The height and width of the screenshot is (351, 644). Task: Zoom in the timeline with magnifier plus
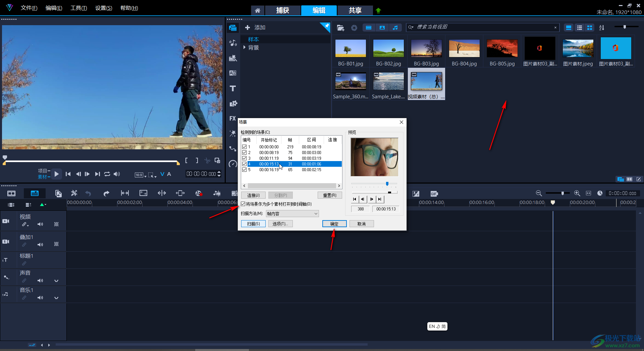(577, 193)
